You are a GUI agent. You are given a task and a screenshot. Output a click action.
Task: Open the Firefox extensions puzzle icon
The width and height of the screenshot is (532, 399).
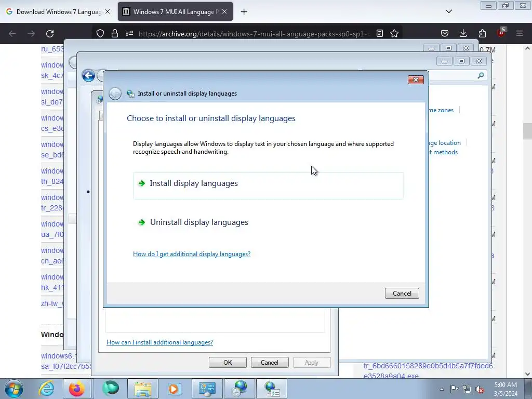pyautogui.click(x=482, y=33)
